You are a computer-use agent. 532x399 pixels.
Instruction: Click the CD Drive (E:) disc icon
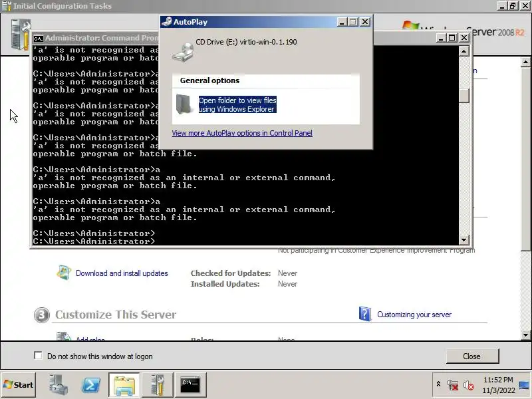[x=184, y=53]
